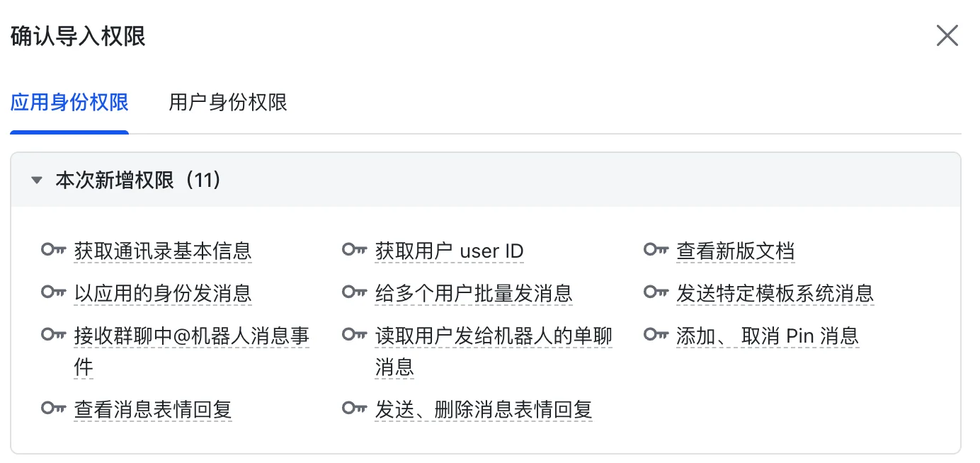The image size is (980, 463).
Task: Click key icon next to 查看消息表情回复
Action: pos(54,408)
